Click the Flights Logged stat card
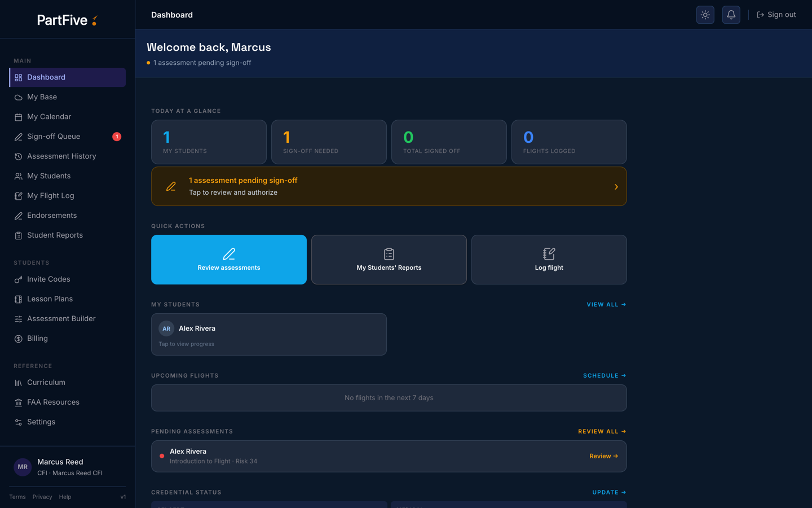The image size is (812, 508). point(569,142)
